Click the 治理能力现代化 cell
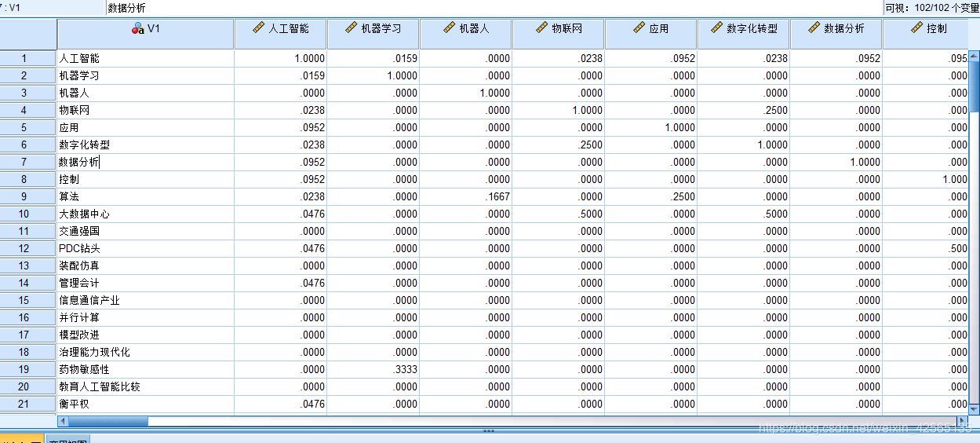 click(x=146, y=352)
